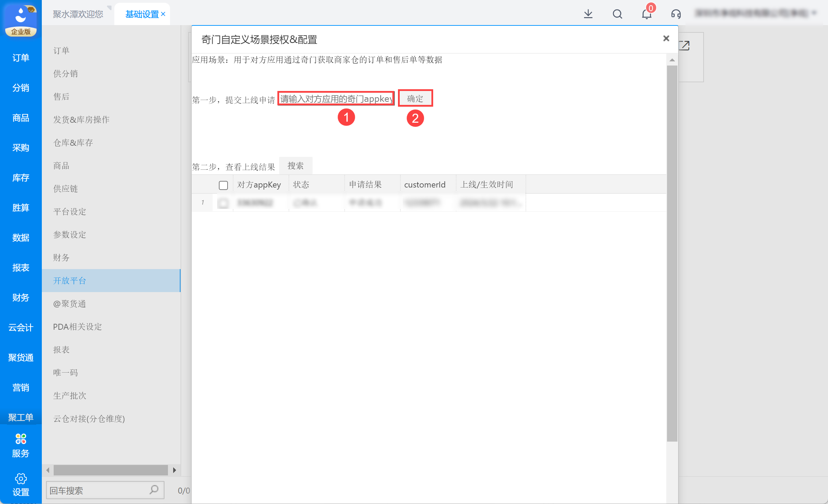Open 订单 in the blue sidebar

coord(21,58)
